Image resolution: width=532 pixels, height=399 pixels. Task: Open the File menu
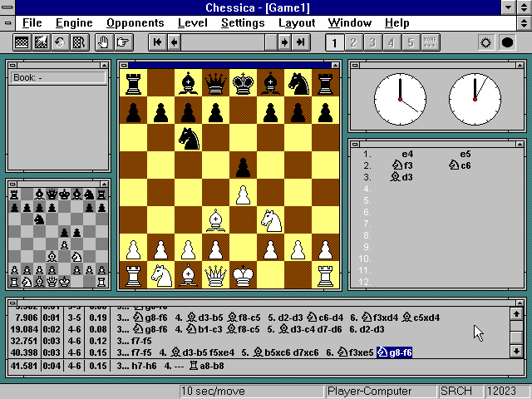[32, 22]
